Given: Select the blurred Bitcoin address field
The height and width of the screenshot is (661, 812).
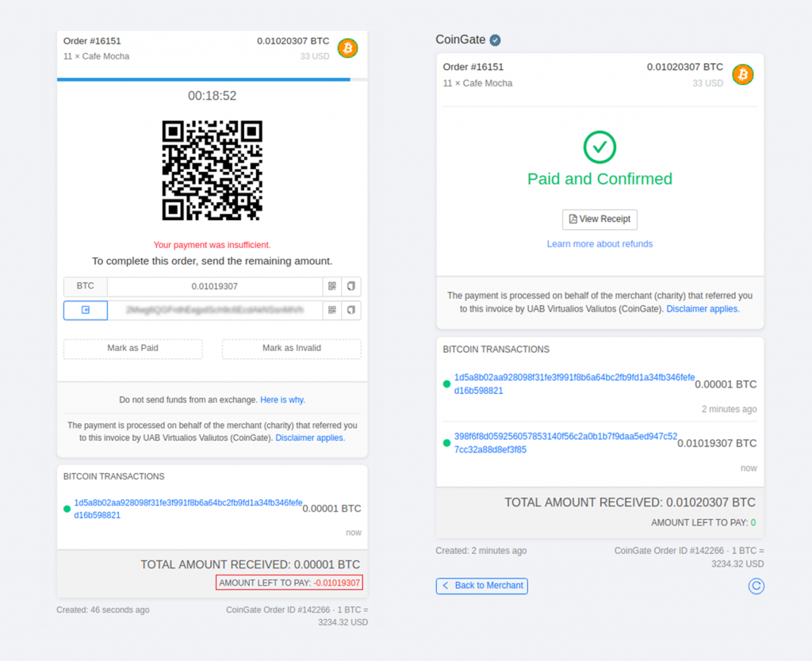Looking at the screenshot, I should click(215, 310).
